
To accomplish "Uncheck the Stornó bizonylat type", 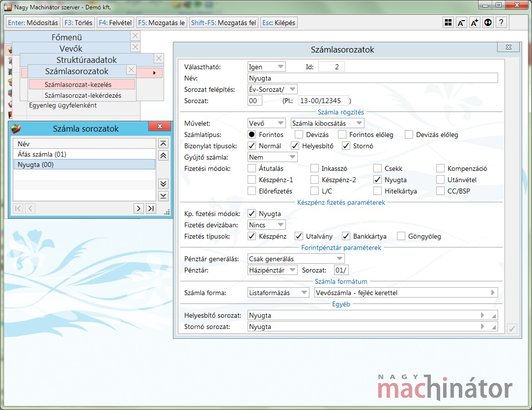I will [x=346, y=146].
